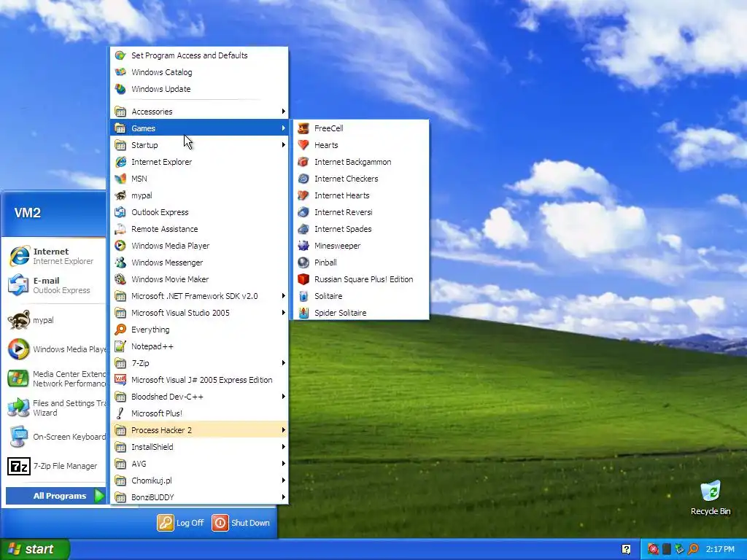Click the 7-Zip File Manager icon in Start menu
This screenshot has height=560, width=747.
click(19, 466)
